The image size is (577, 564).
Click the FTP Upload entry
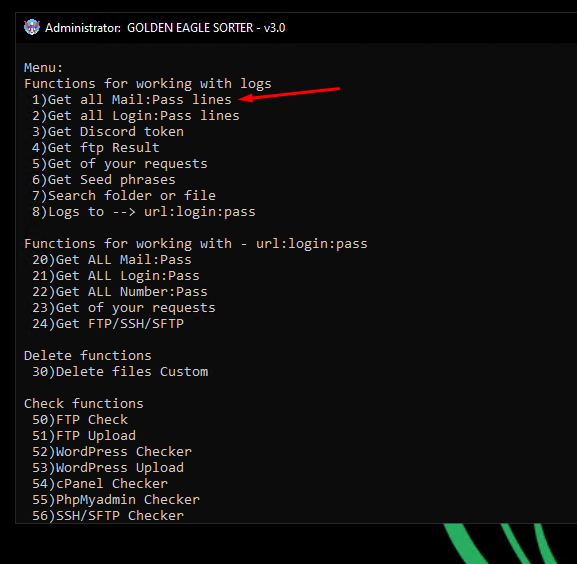pyautogui.click(x=84, y=436)
